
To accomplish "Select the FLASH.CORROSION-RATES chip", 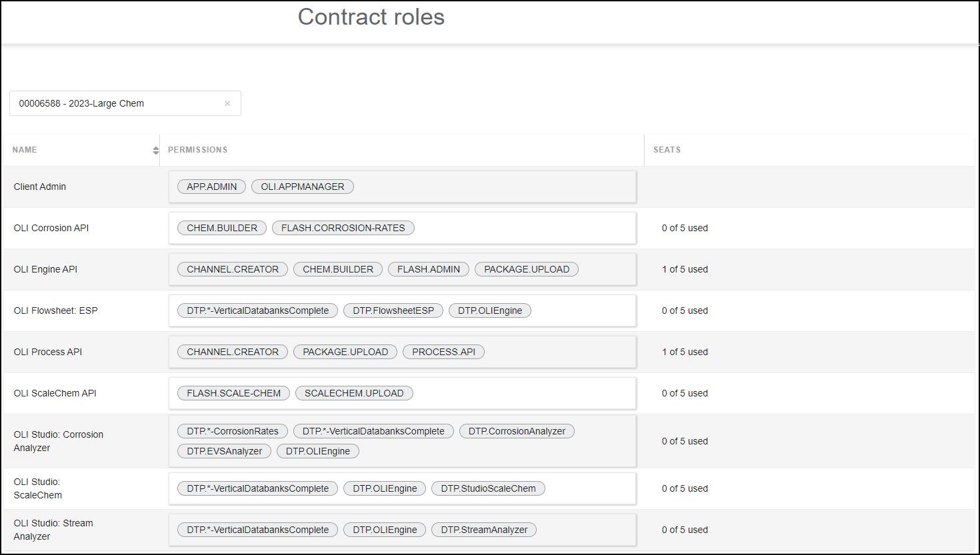I will 343,228.
